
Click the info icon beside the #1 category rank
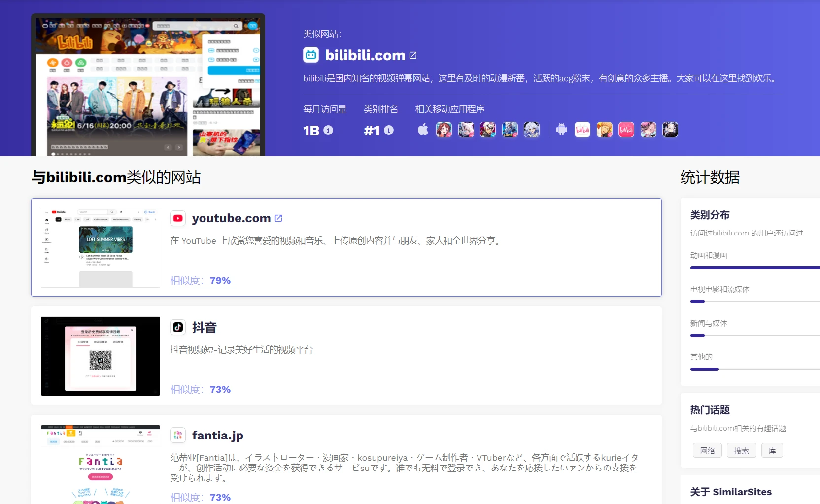[389, 130]
